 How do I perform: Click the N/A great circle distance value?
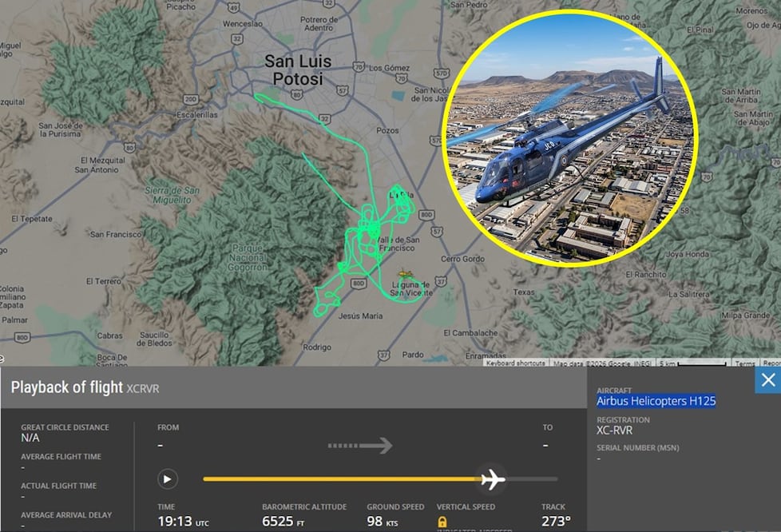(x=30, y=438)
